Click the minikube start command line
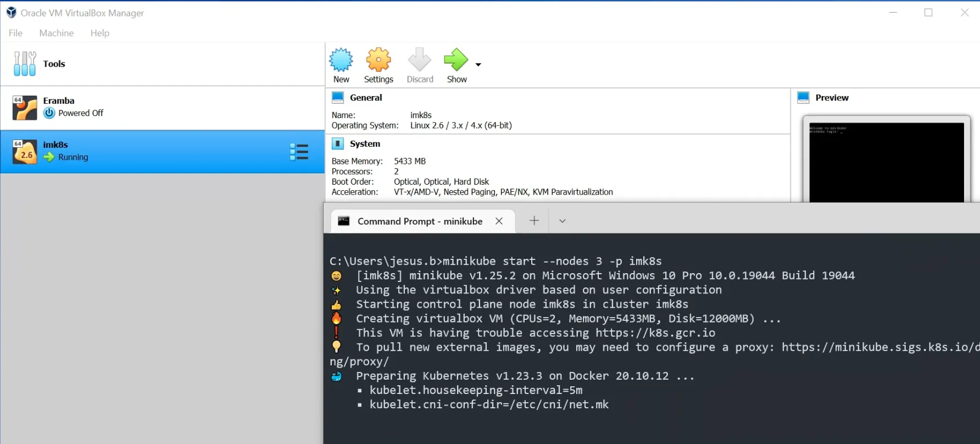Image resolution: width=980 pixels, height=444 pixels. click(x=495, y=261)
